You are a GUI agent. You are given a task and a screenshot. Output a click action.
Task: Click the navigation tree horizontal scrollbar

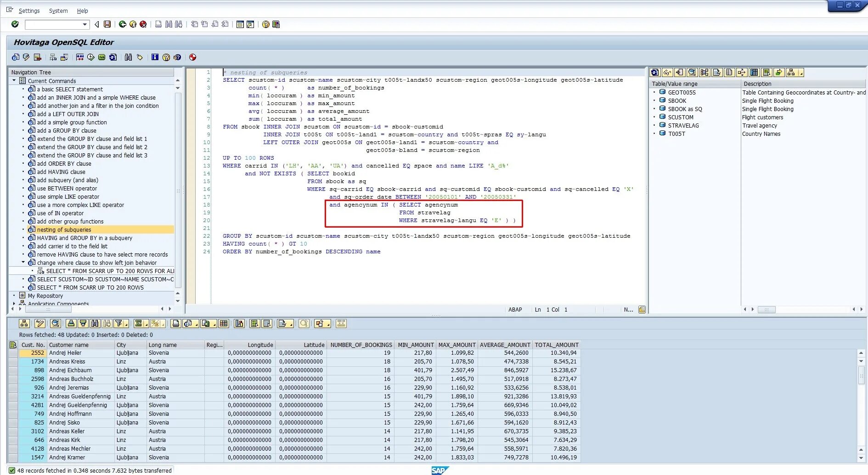pyautogui.click(x=48, y=309)
